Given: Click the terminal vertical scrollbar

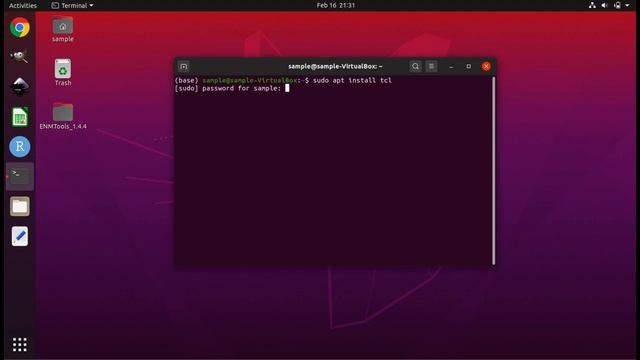Looking at the screenshot, I should pos(493,171).
